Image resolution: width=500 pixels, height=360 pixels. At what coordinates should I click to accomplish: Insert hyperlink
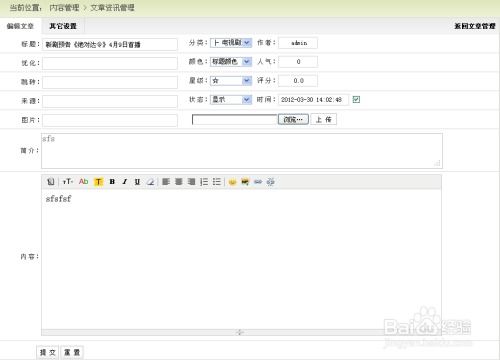(258, 182)
